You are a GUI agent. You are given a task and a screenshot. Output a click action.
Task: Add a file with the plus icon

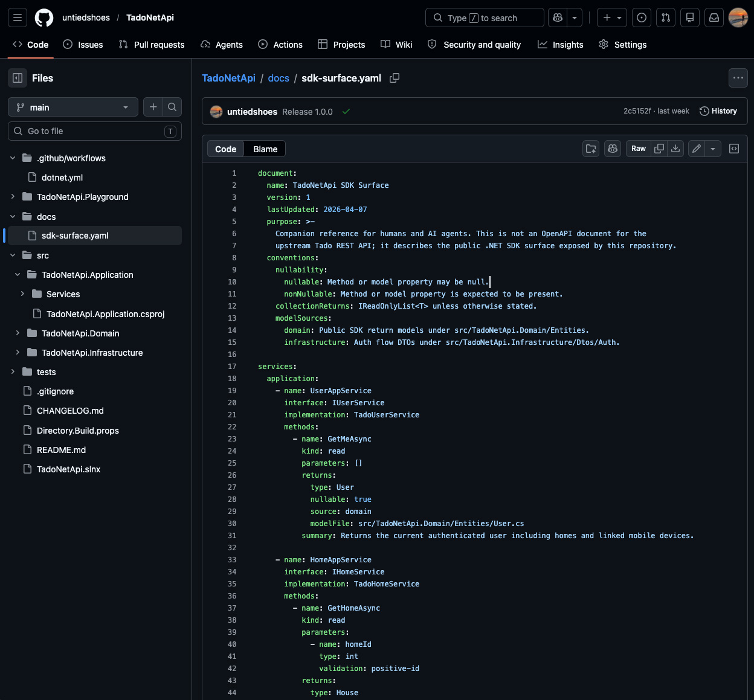coord(153,107)
